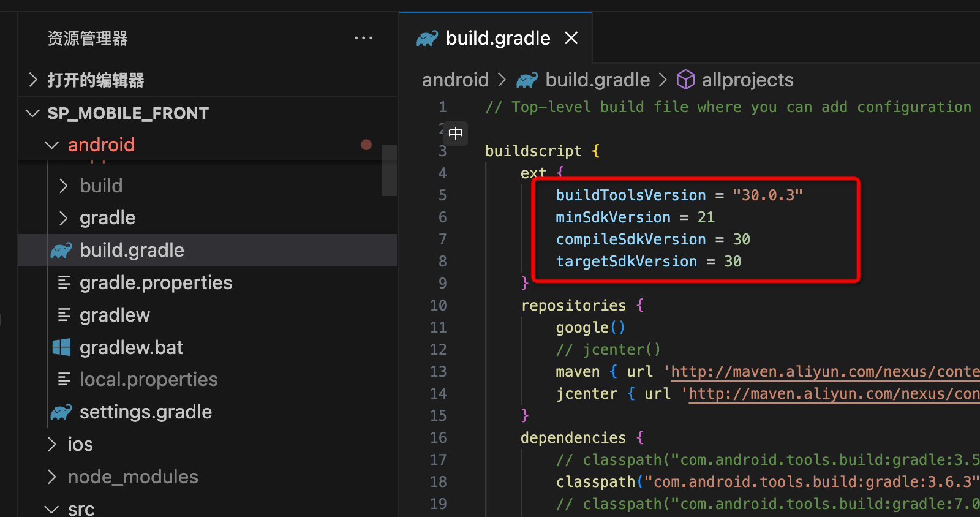Click gradle icon in breadcrumb bar

pos(527,80)
